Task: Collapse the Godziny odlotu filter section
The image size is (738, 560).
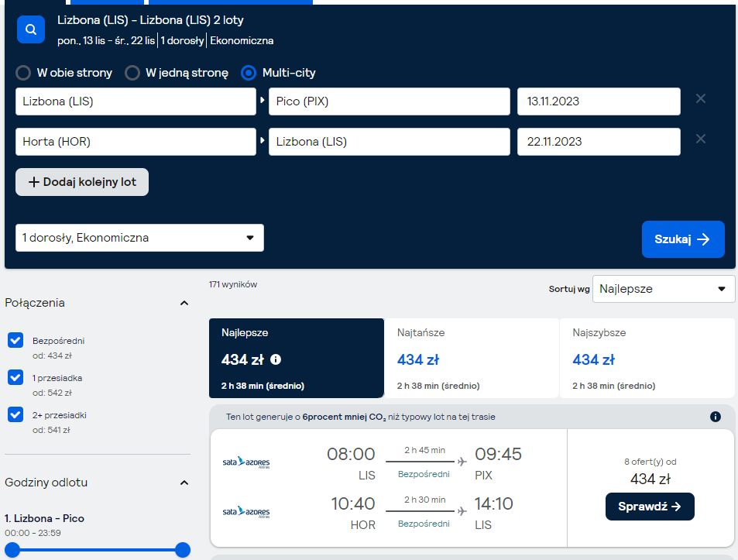Action: [x=184, y=483]
